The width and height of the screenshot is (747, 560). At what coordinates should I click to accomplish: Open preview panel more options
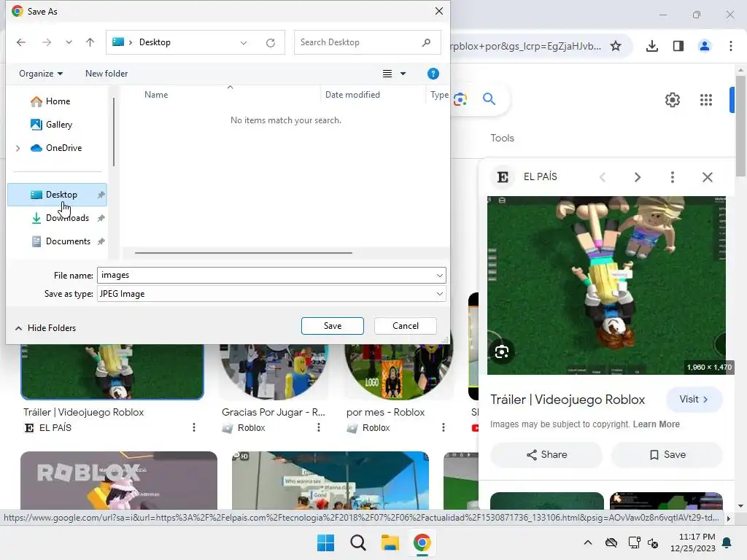(672, 177)
